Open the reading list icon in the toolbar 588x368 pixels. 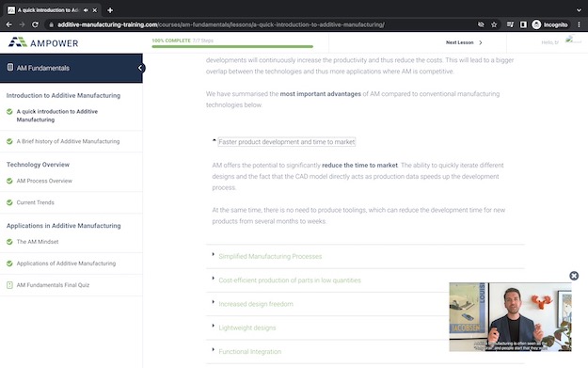[x=510, y=24]
